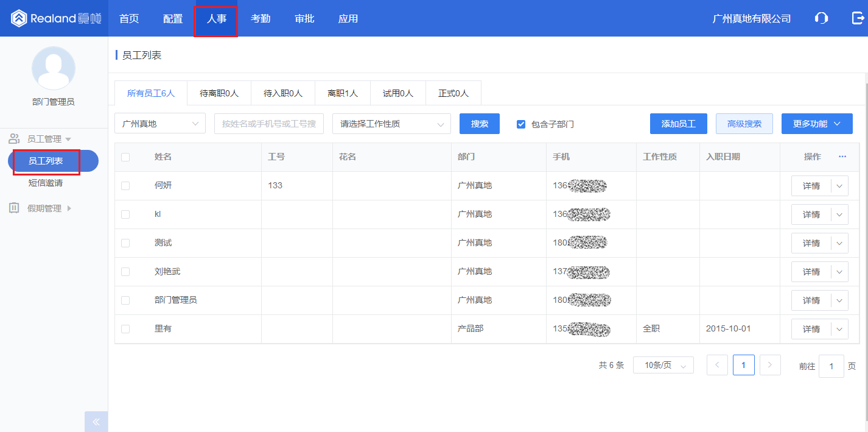This screenshot has height=432, width=868.
Task: Expand the 假期管理 arrow
Action: pos(69,208)
